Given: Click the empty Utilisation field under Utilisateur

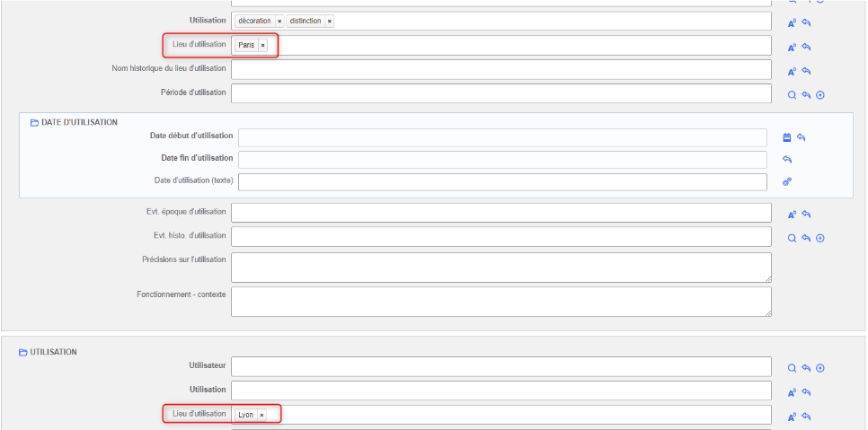Looking at the screenshot, I should pos(501,391).
